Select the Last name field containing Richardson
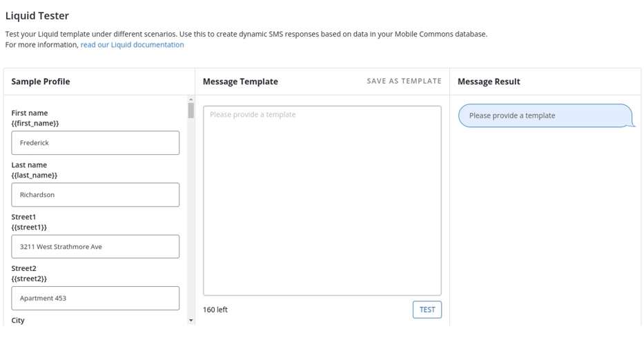644x338 pixels. point(95,195)
